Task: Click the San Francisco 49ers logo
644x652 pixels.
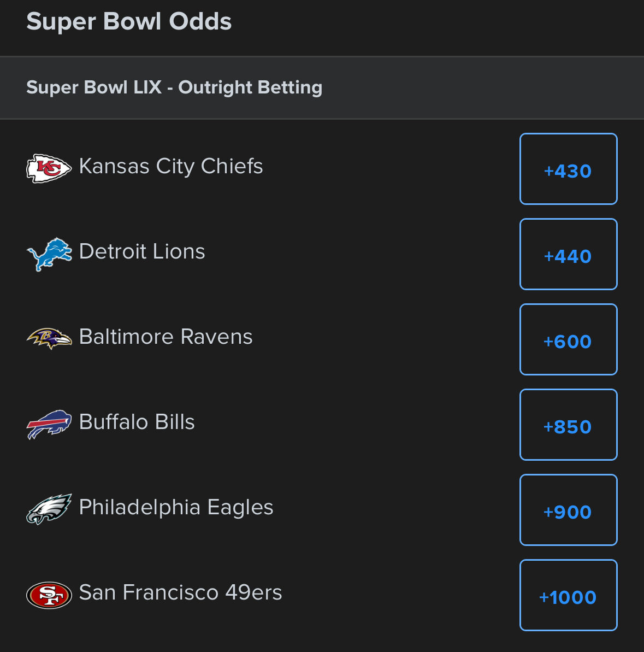Action: tap(49, 594)
